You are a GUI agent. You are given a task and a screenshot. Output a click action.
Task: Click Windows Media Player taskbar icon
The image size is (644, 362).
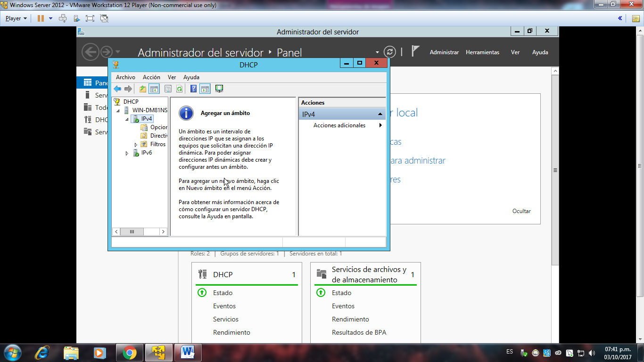(99, 352)
